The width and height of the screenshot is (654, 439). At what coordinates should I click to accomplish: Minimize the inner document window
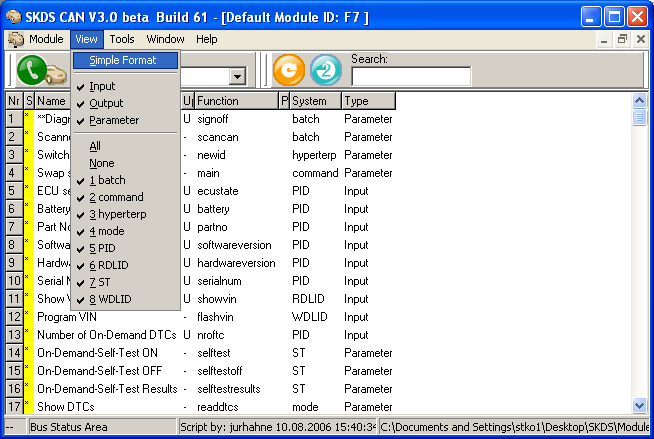pos(605,39)
